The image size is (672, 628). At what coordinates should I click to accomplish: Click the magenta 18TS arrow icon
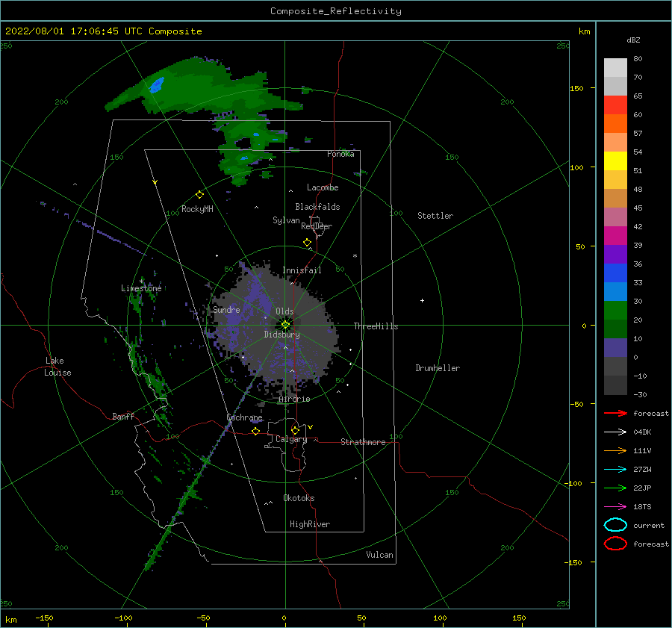coord(615,507)
